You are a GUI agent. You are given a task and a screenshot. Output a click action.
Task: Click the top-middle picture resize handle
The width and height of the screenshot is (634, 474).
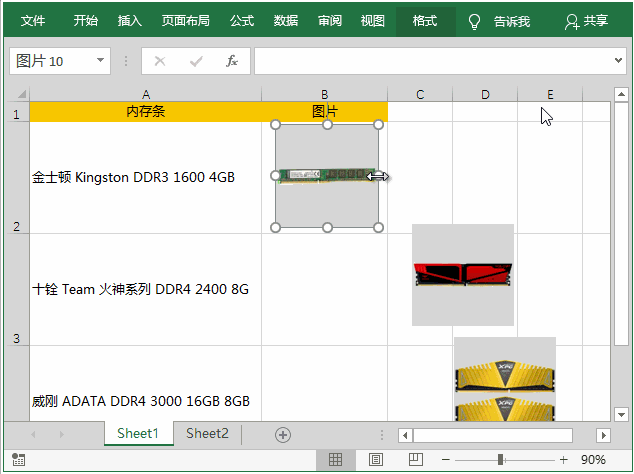pyautogui.click(x=327, y=125)
